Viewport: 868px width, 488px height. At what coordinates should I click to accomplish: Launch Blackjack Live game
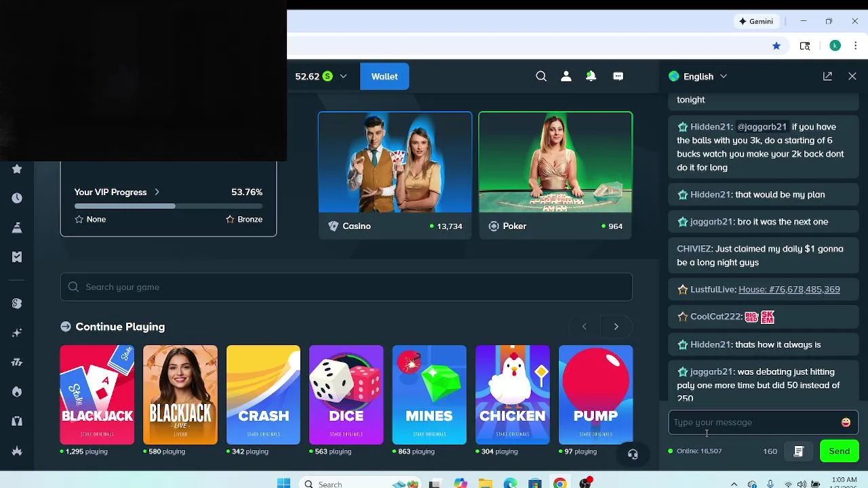[180, 395]
